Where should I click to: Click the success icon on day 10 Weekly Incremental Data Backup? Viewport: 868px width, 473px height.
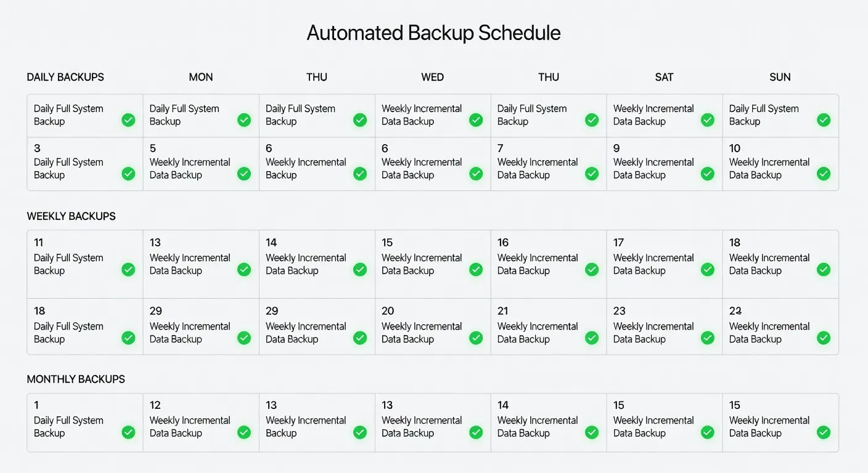pyautogui.click(x=824, y=174)
